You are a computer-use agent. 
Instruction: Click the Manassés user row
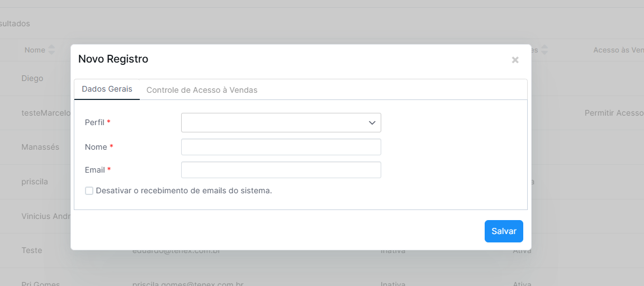[x=40, y=147]
